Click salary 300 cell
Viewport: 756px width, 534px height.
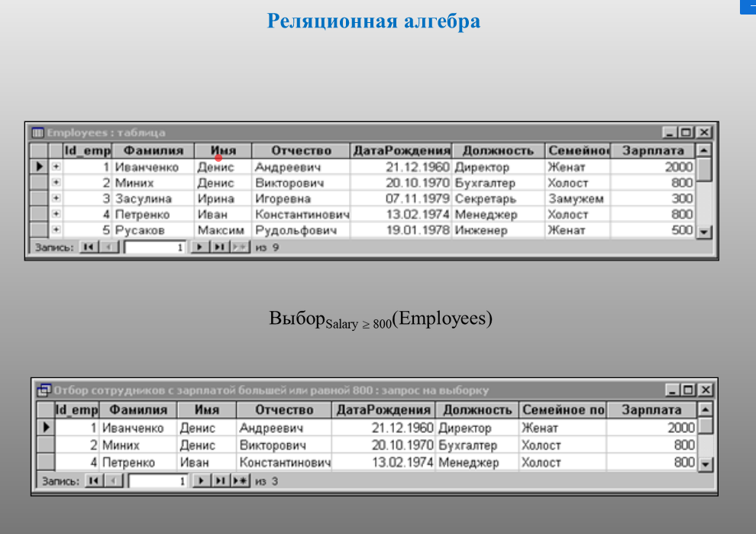pos(653,199)
